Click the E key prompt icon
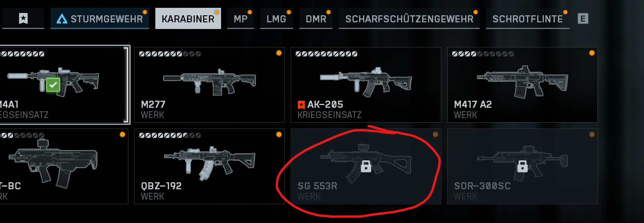The height and width of the screenshot is (223, 644). point(583,18)
